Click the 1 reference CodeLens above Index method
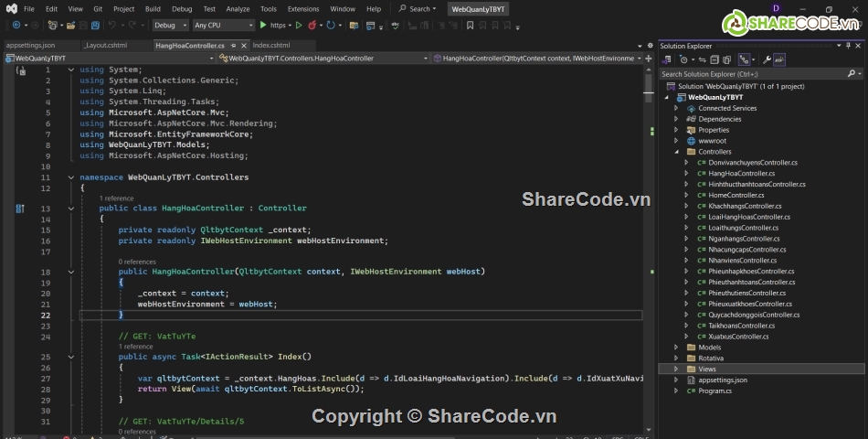 tap(135, 347)
